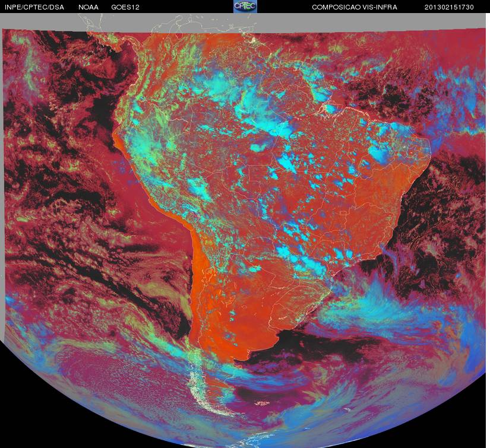Select the 201302151730 timestamp text

pos(449,7)
